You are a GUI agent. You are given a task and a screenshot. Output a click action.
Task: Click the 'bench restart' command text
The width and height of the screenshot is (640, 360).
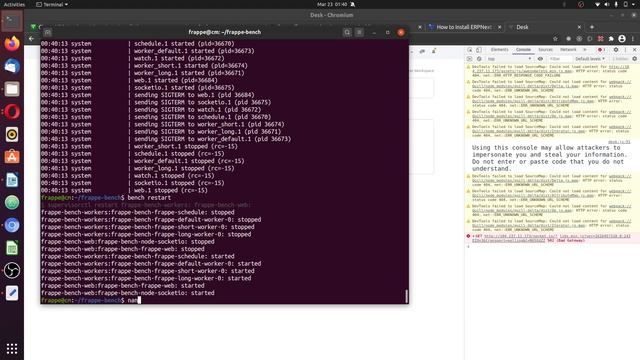(x=149, y=198)
